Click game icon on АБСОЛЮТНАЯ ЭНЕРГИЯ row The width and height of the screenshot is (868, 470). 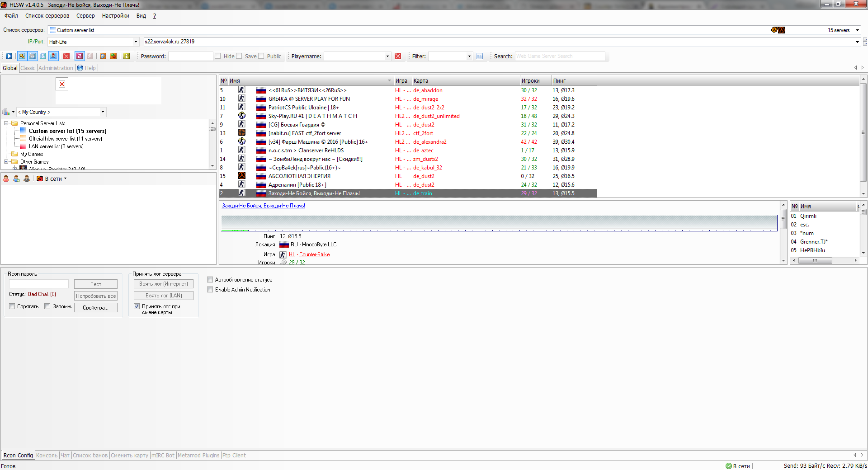(x=242, y=176)
